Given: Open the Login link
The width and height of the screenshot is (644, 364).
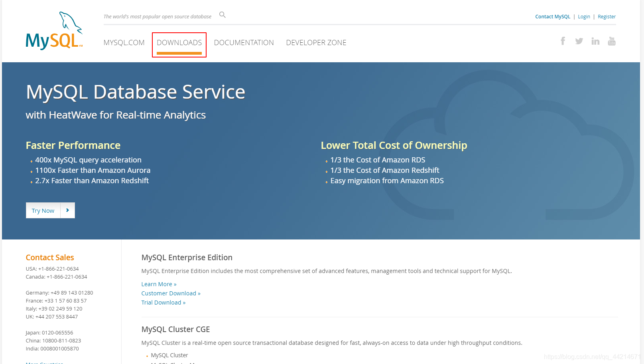Looking at the screenshot, I should [x=584, y=17].
